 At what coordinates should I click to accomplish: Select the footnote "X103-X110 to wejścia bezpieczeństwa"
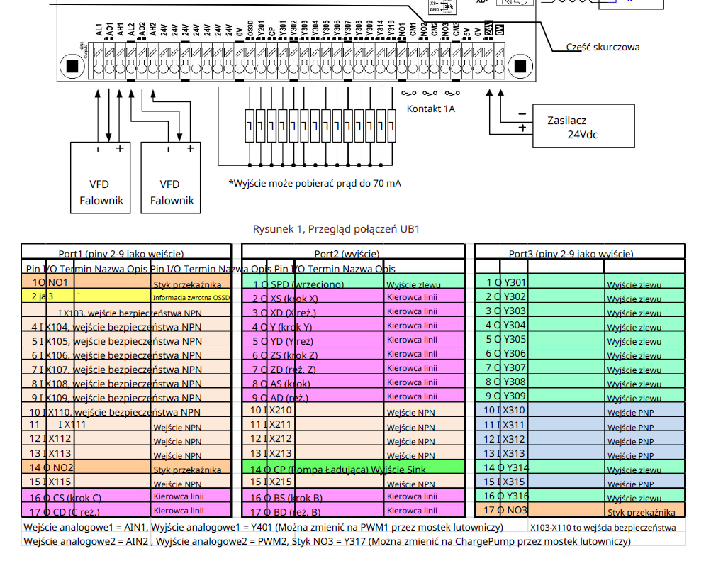[603, 528]
